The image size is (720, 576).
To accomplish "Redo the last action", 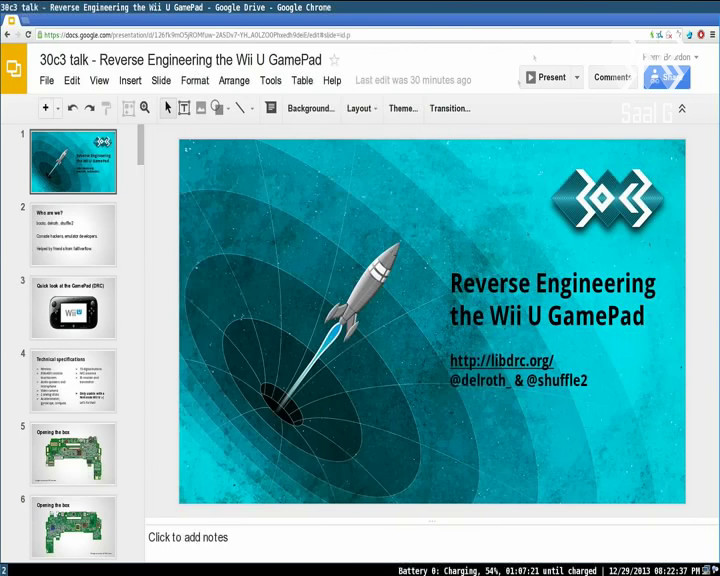I will (x=90, y=108).
